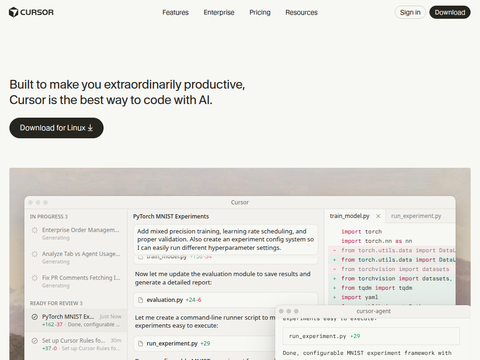The image size is (480, 360).
Task: Click Download for Linux button
Action: pos(56,128)
